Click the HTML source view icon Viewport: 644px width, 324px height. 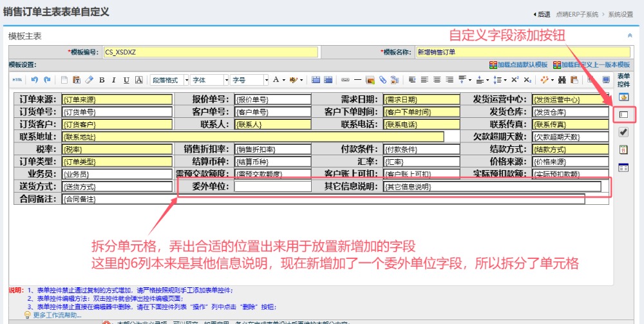(x=17, y=80)
